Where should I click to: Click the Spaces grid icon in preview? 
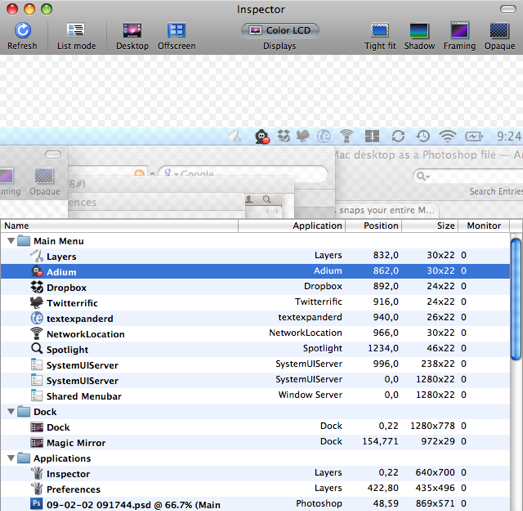pyautogui.click(x=372, y=136)
